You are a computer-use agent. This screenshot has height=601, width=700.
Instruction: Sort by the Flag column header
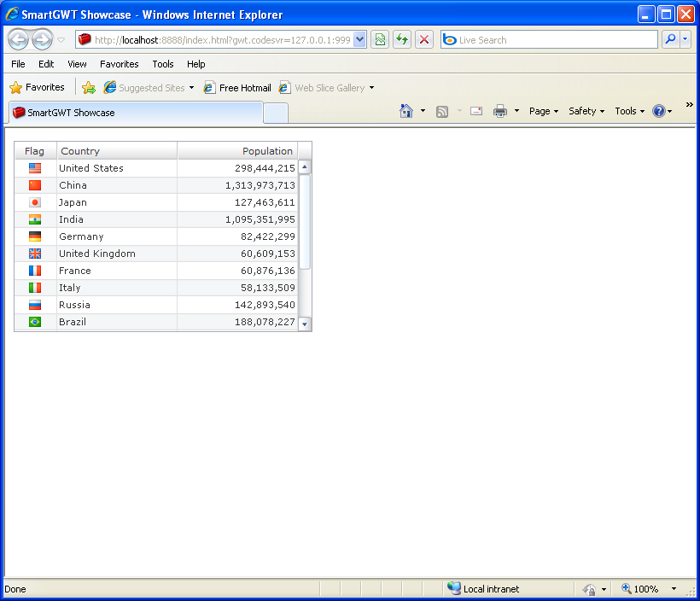tap(35, 151)
